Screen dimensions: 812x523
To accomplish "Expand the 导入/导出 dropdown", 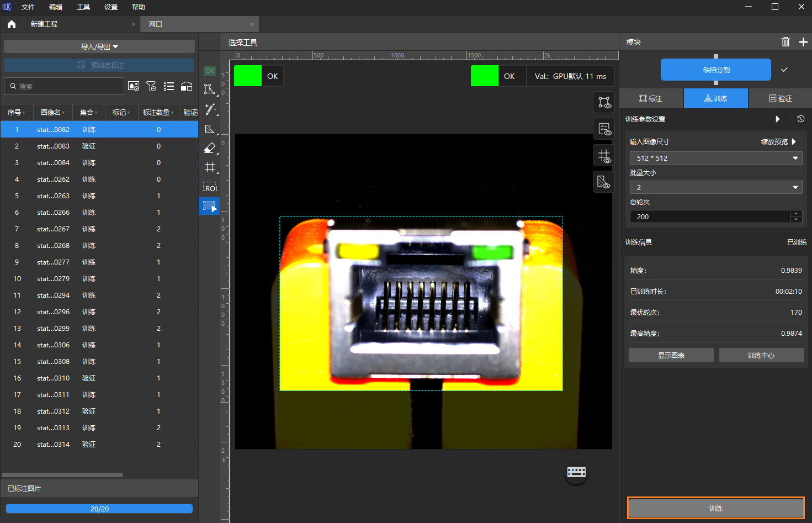I will [99, 46].
